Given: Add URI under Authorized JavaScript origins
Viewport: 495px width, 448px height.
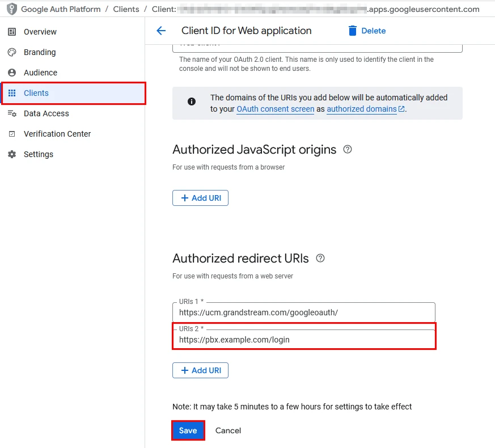Looking at the screenshot, I should pos(200,198).
